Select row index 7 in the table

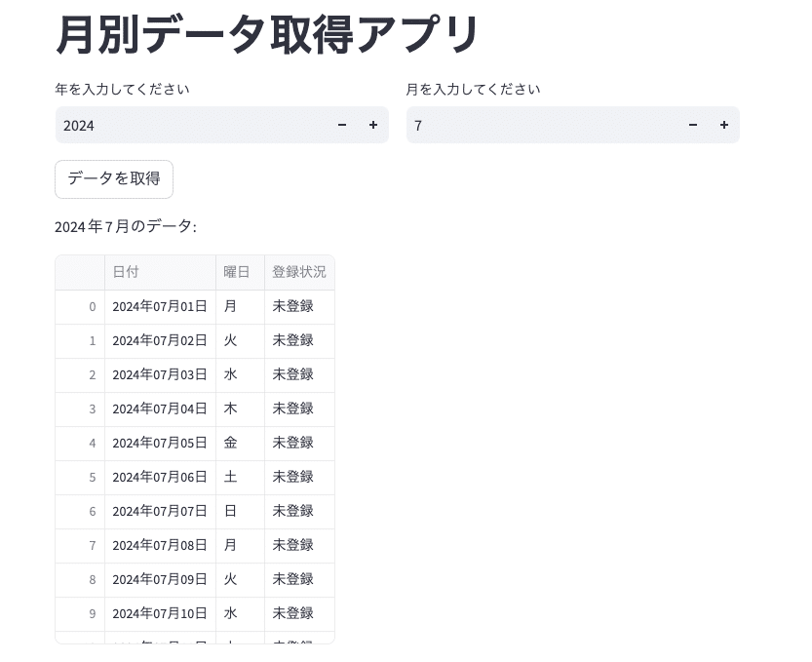coord(80,546)
